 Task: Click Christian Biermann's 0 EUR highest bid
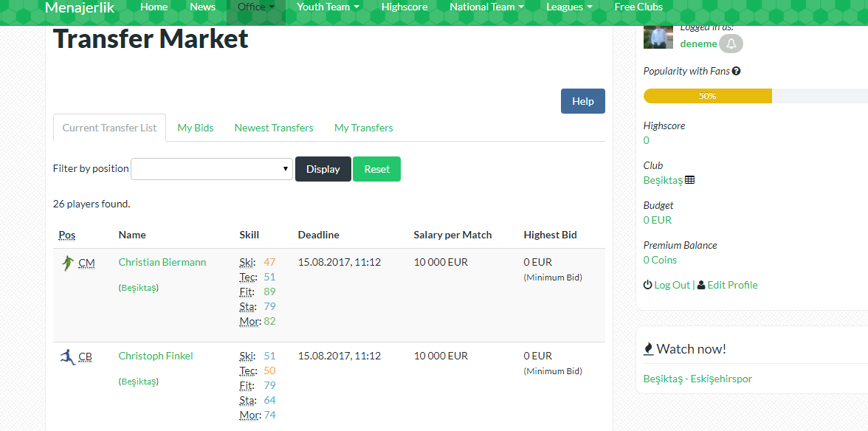click(538, 262)
